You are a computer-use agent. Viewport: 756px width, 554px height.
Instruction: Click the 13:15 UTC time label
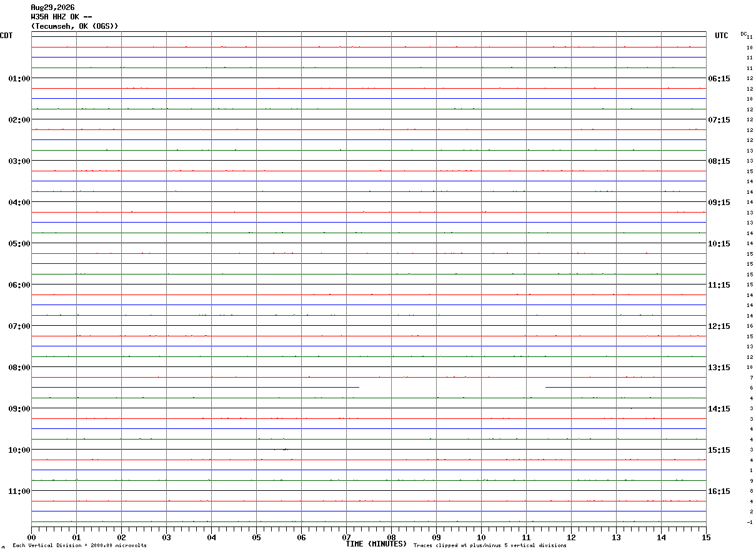coord(719,367)
